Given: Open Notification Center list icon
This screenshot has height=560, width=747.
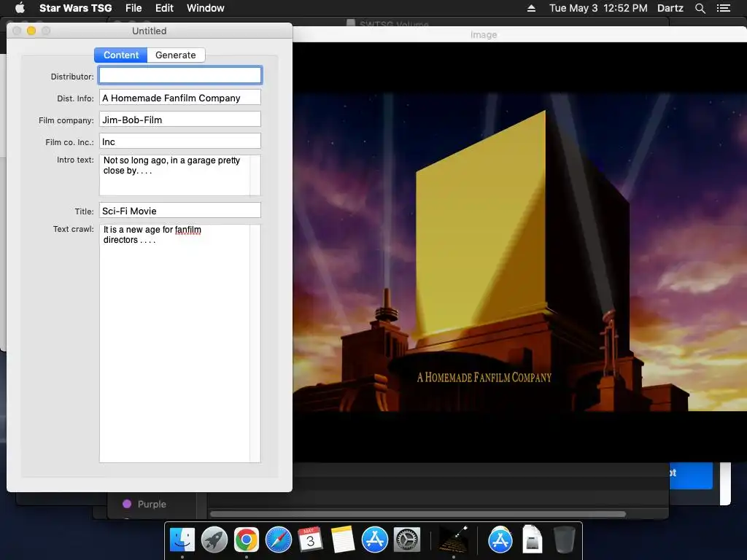Looking at the screenshot, I should click(x=723, y=8).
